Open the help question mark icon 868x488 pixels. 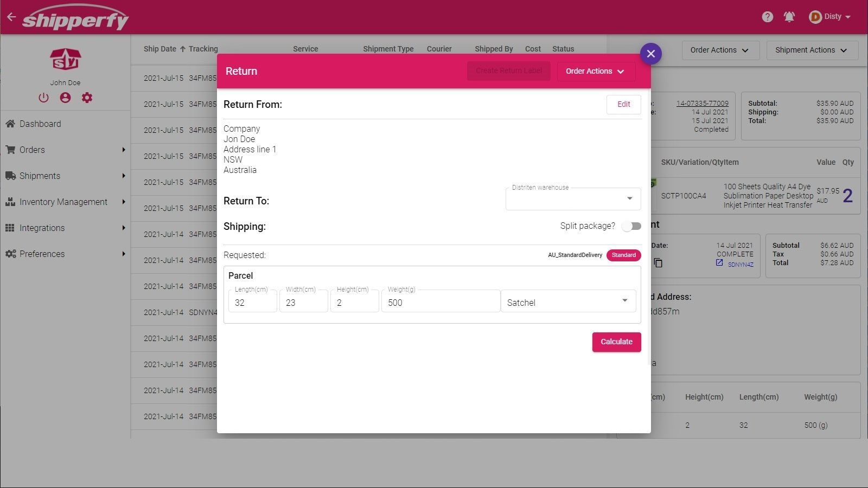click(767, 17)
